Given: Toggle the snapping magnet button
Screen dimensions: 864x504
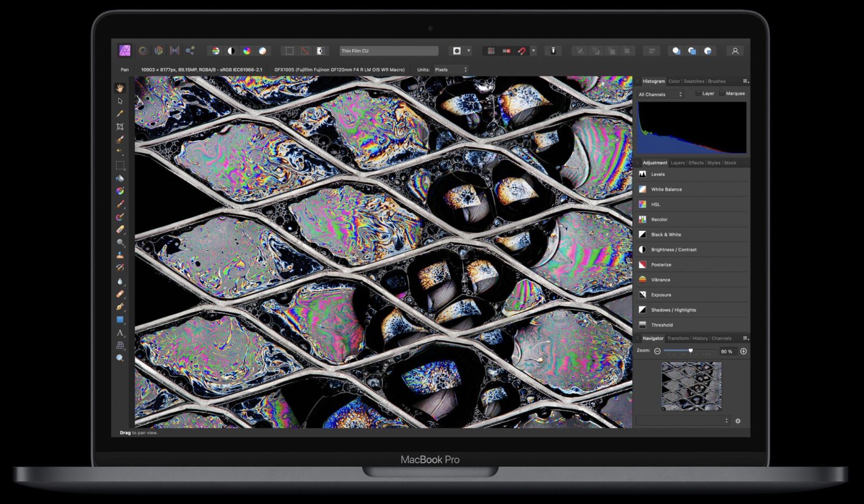Looking at the screenshot, I should pos(522,51).
